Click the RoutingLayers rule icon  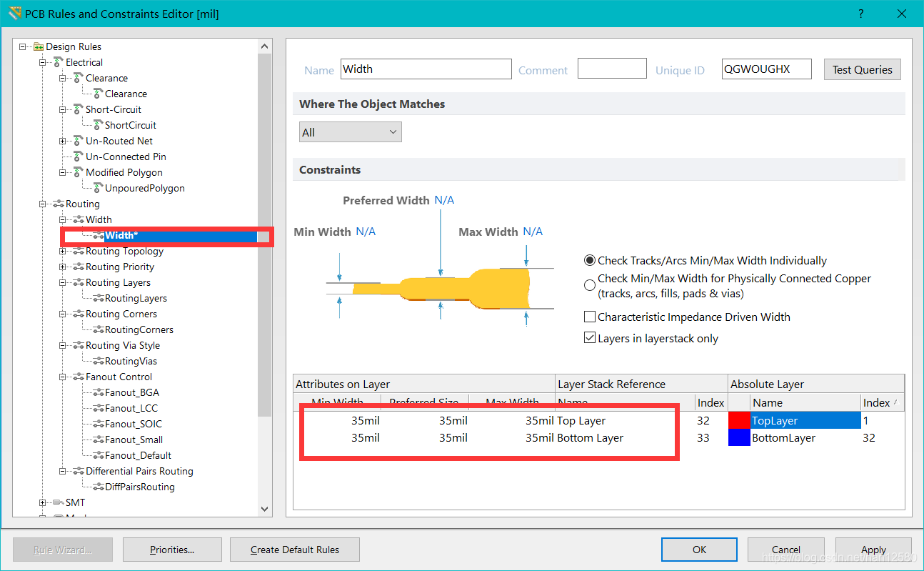pos(98,298)
